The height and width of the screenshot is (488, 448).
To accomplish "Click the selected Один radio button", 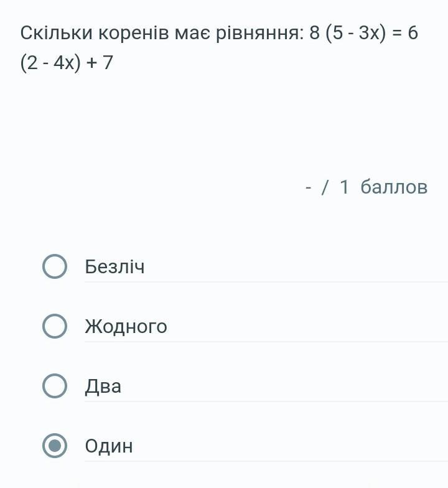I will 55,446.
